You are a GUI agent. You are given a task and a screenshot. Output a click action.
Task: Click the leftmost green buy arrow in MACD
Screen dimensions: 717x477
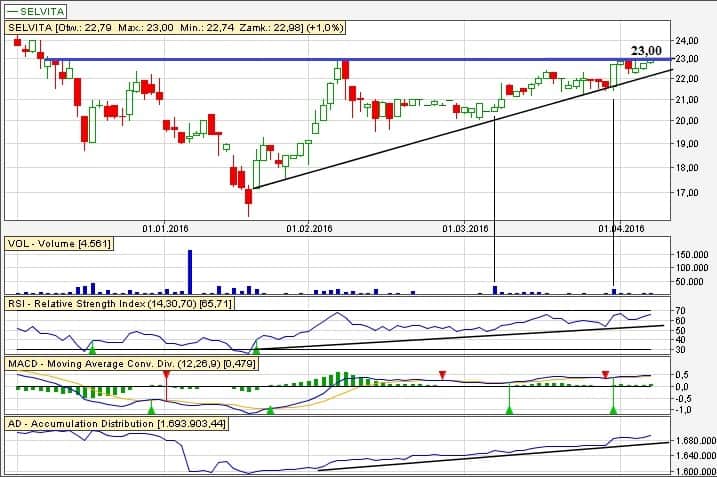click(151, 409)
